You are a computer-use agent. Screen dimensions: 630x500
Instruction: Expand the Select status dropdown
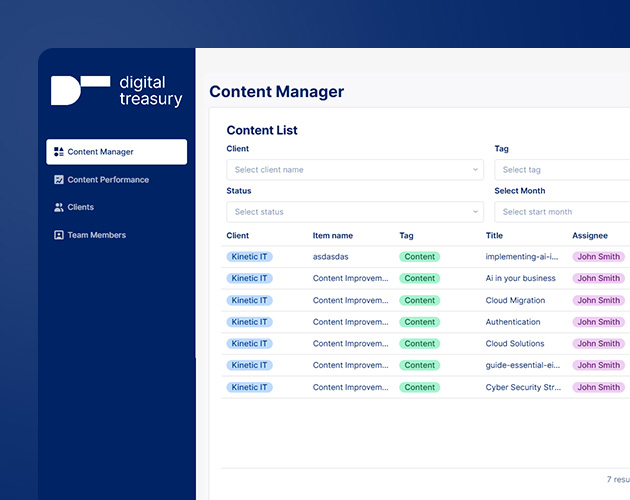click(355, 212)
